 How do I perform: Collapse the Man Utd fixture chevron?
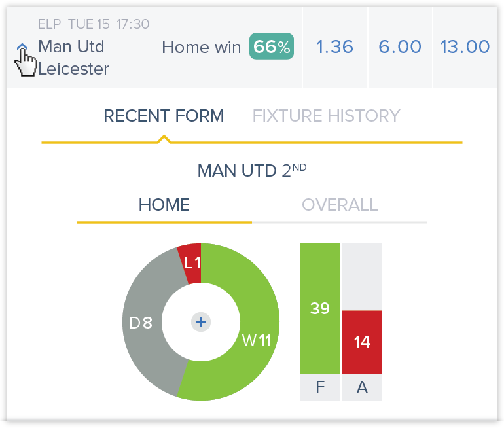(22, 47)
